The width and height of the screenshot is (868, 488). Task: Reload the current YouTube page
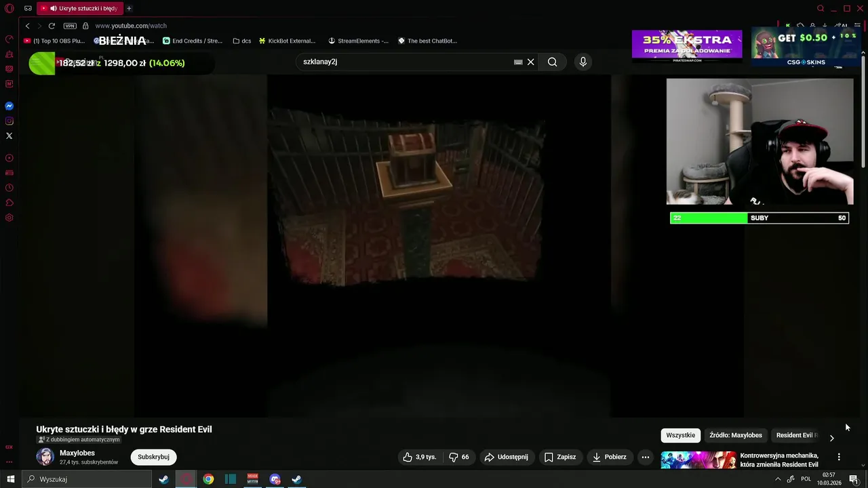[x=52, y=26]
